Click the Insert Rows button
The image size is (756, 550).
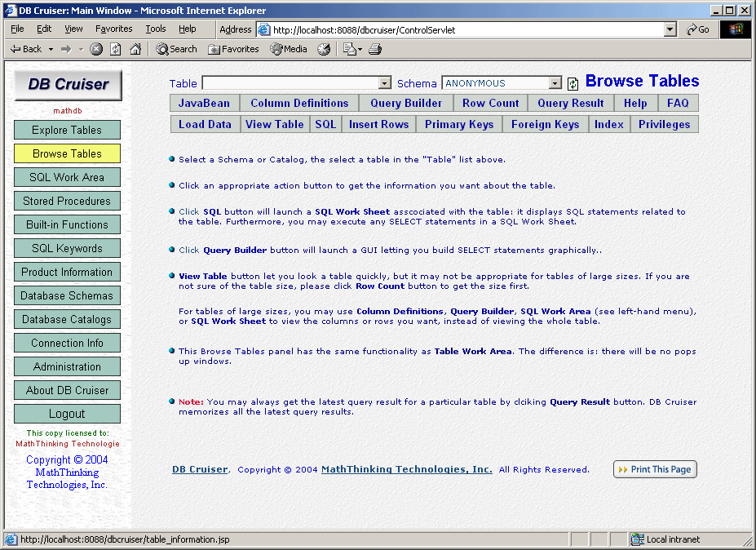(378, 125)
